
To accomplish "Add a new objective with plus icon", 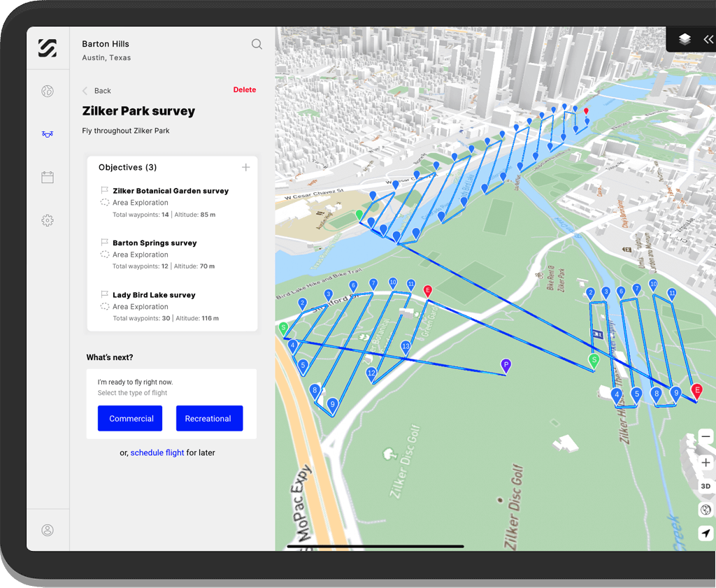I will tap(245, 168).
